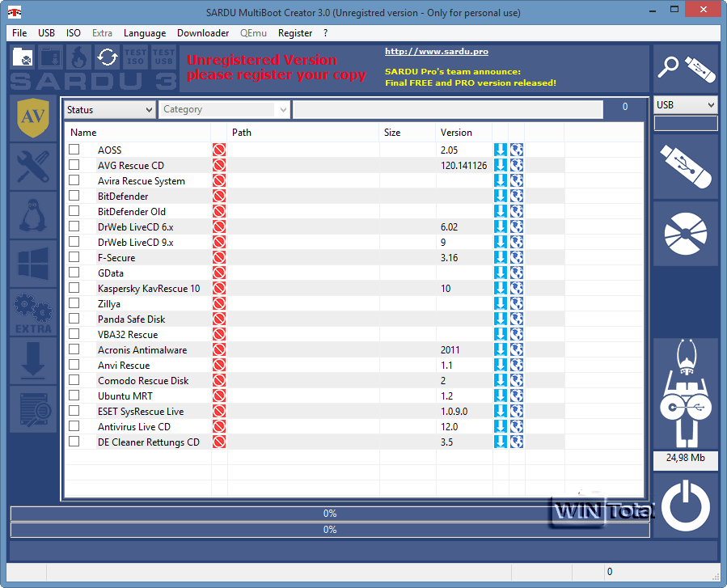727x588 pixels.
Task: Tick the Ubuntu MRT checkbox
Action: click(74, 396)
